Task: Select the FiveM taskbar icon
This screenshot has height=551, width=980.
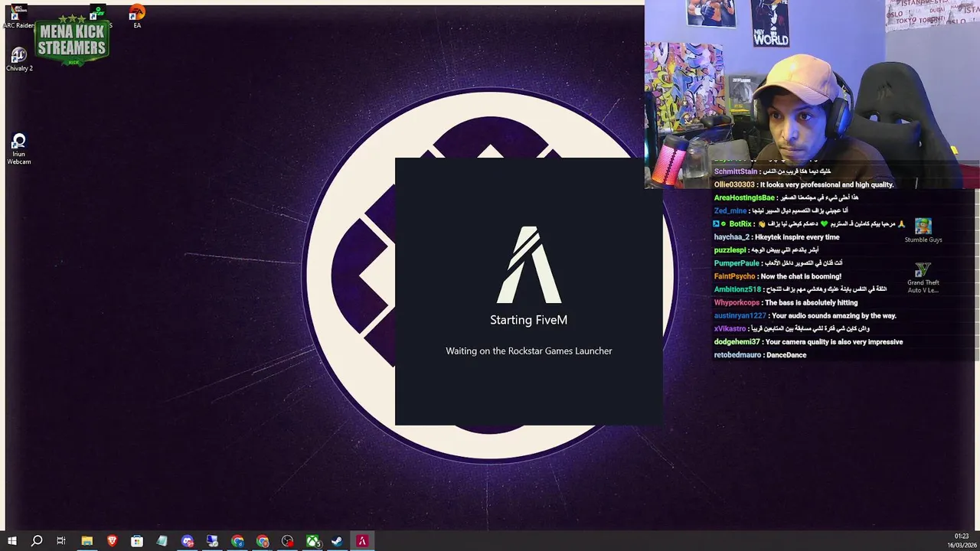Action: pyautogui.click(x=362, y=541)
